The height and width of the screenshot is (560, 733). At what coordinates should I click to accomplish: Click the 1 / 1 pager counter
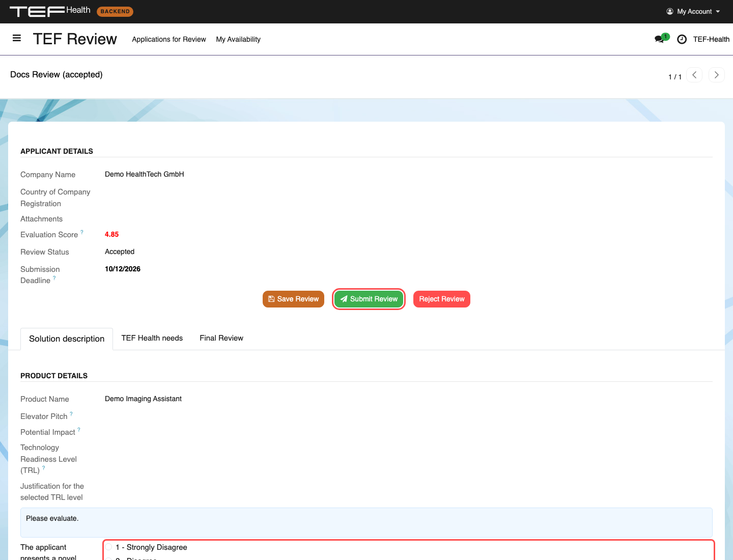point(675,77)
